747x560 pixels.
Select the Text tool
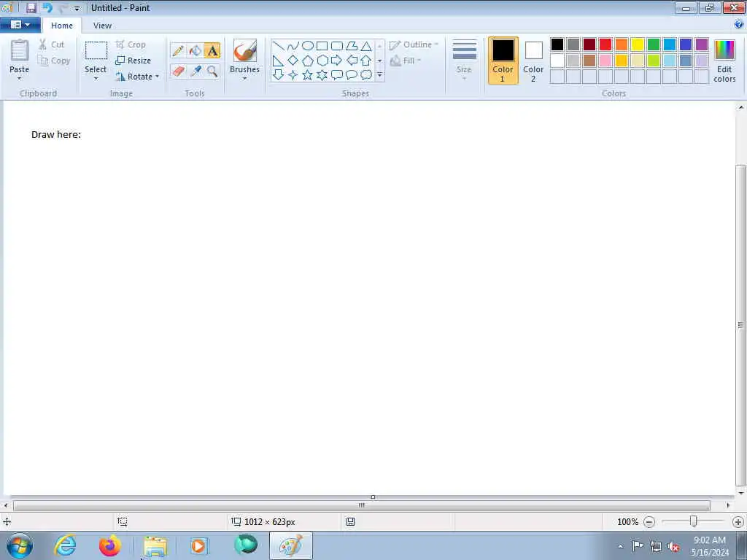212,50
